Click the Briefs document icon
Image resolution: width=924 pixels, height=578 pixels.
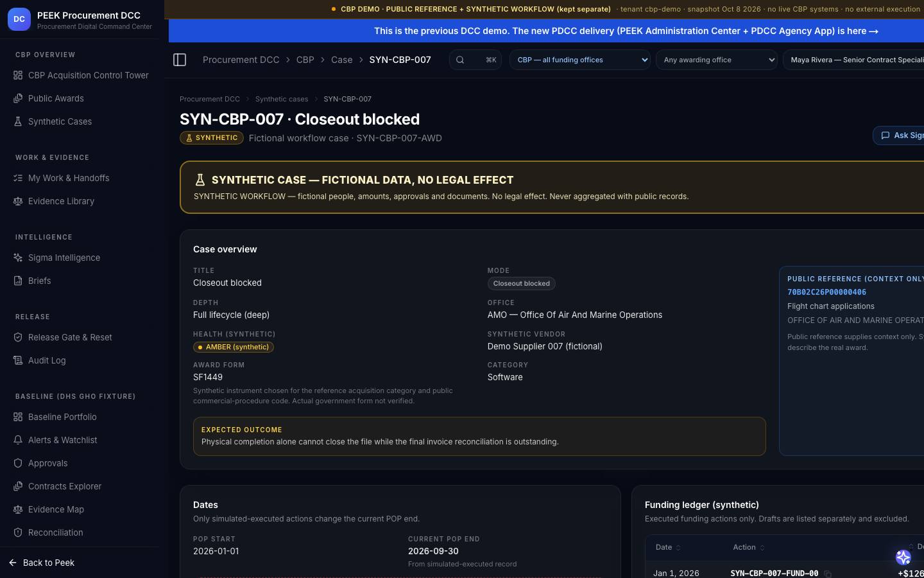click(18, 281)
